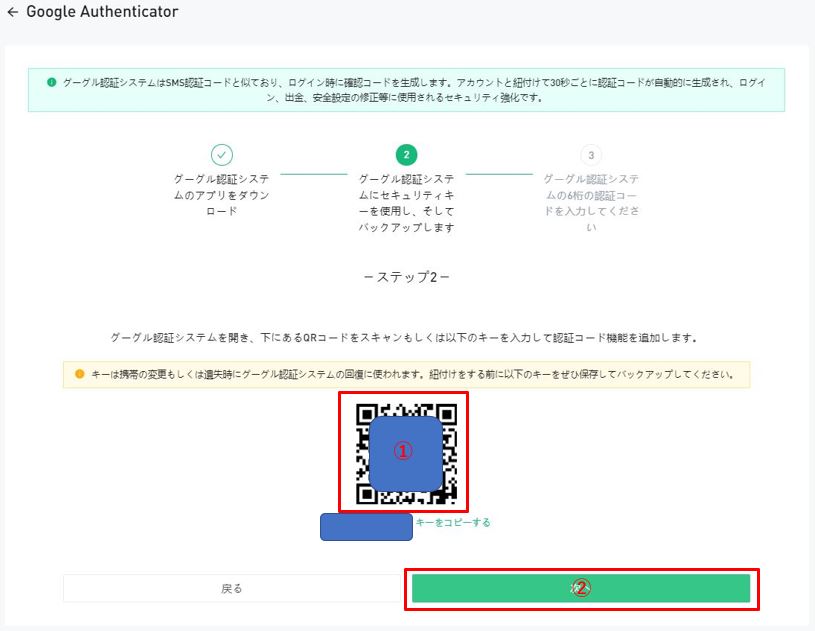Click the orange warning icon in yellow banner
Image resolution: width=815 pixels, height=631 pixels.
[x=80, y=375]
